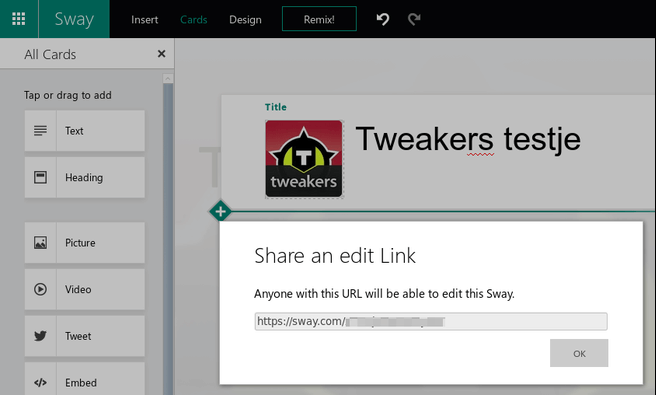The image size is (656, 395).
Task: Undo the last action
Action: tap(383, 19)
